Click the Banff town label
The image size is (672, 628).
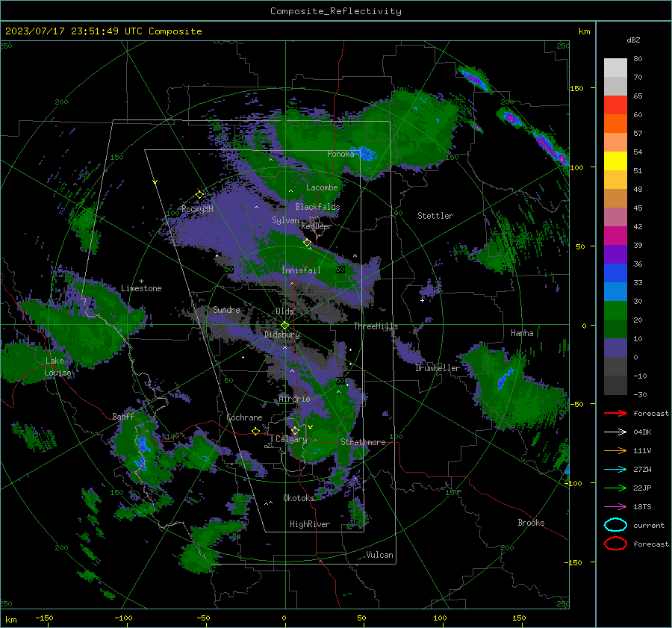click(x=123, y=416)
